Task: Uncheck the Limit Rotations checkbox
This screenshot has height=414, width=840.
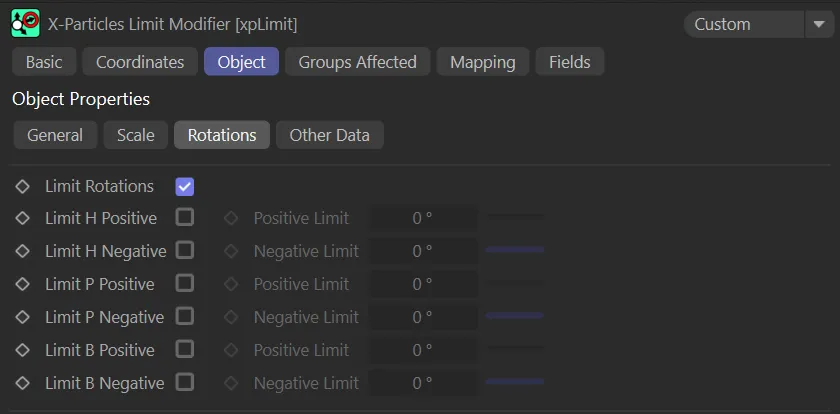Action: (184, 186)
